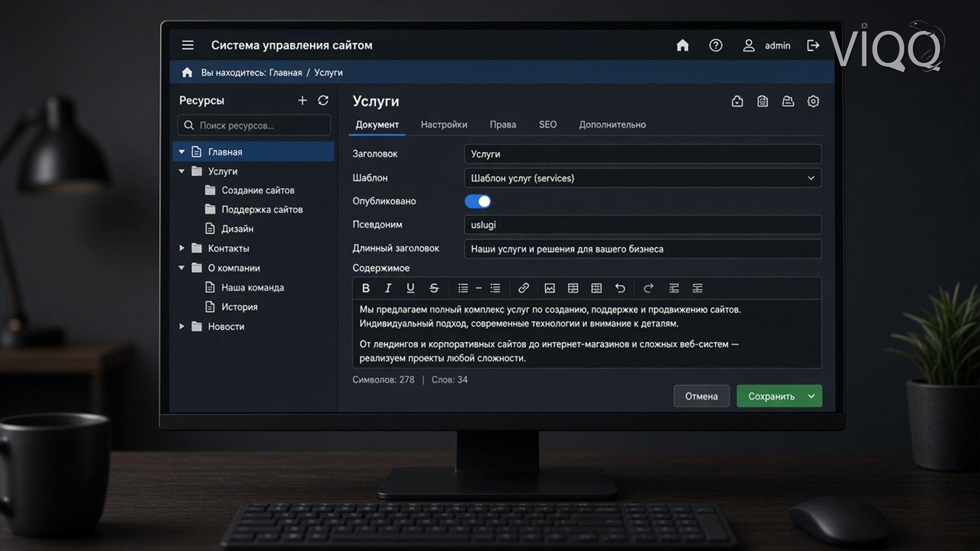Collapse the Главная tree node
Screen dimensions: 980x551
pyautogui.click(x=182, y=152)
